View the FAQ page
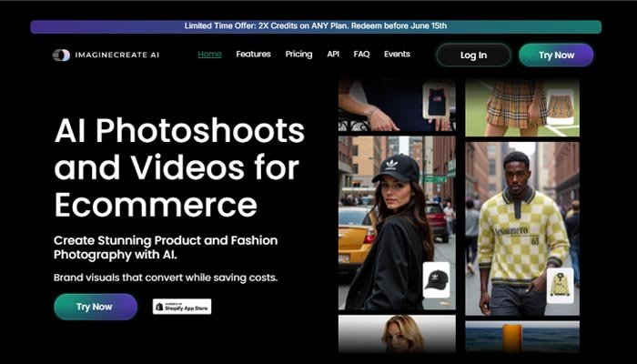Screen dimensions: 637x364 361,55
